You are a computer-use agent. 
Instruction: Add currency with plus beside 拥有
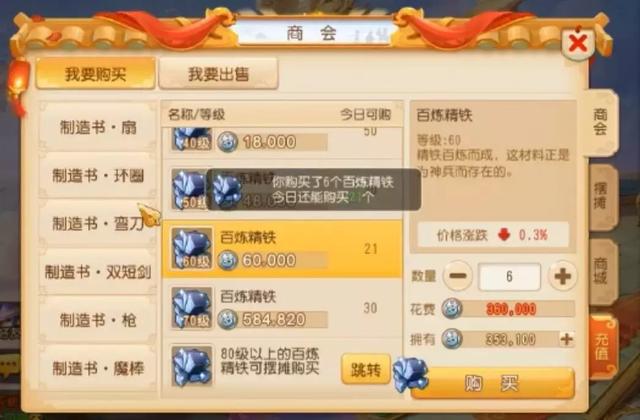[567, 339]
